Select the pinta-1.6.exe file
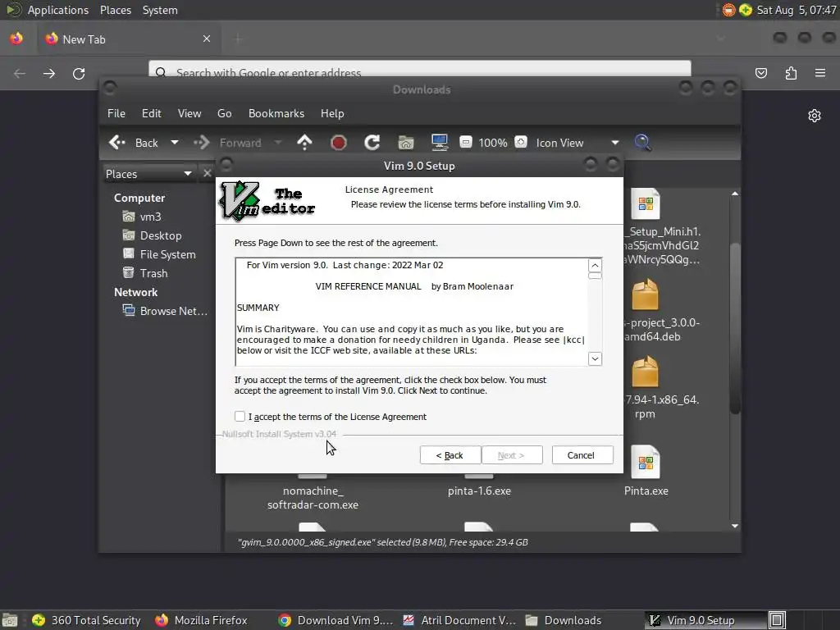Screen dimensions: 840x630 click(479, 491)
